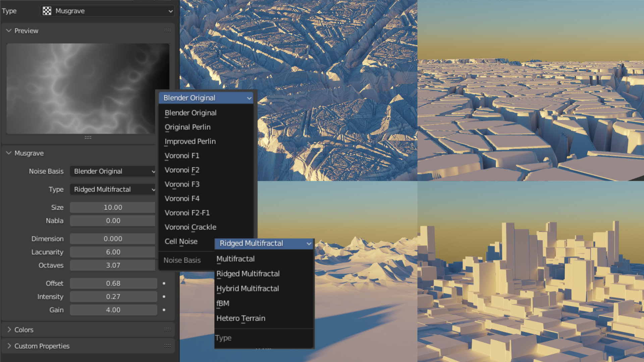
Task: Open the texture Type dropdown showing Musgrave
Action: click(x=107, y=11)
